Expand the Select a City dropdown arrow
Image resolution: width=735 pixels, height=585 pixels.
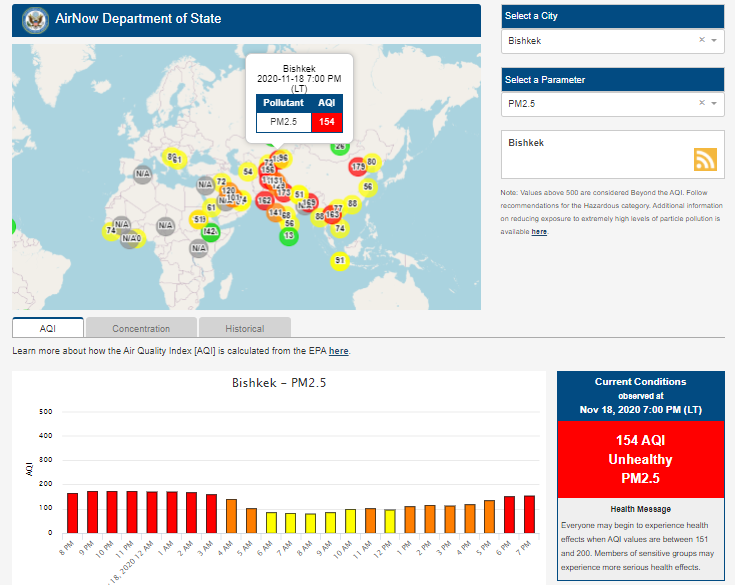[x=714, y=40]
